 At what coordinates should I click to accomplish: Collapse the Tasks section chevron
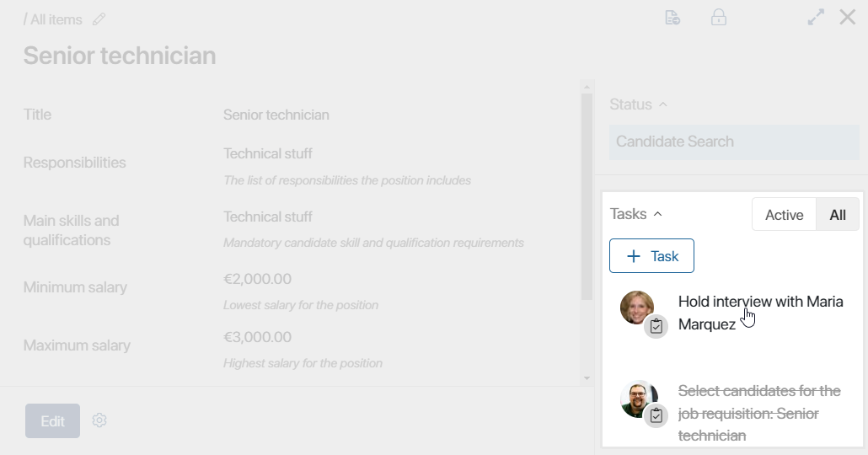(x=657, y=214)
